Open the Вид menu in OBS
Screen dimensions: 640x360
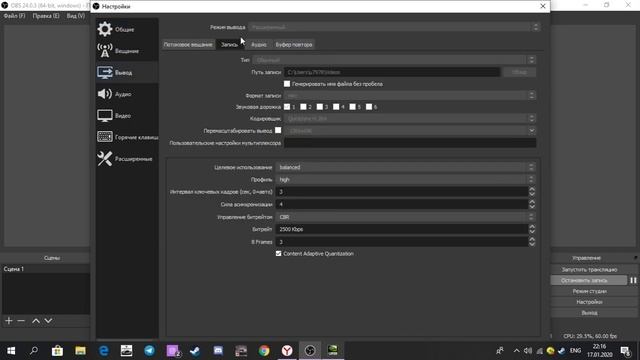tap(76, 16)
